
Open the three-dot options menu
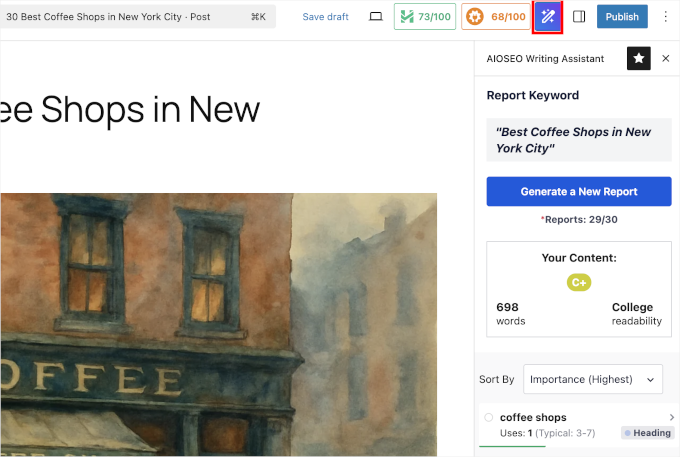click(666, 17)
